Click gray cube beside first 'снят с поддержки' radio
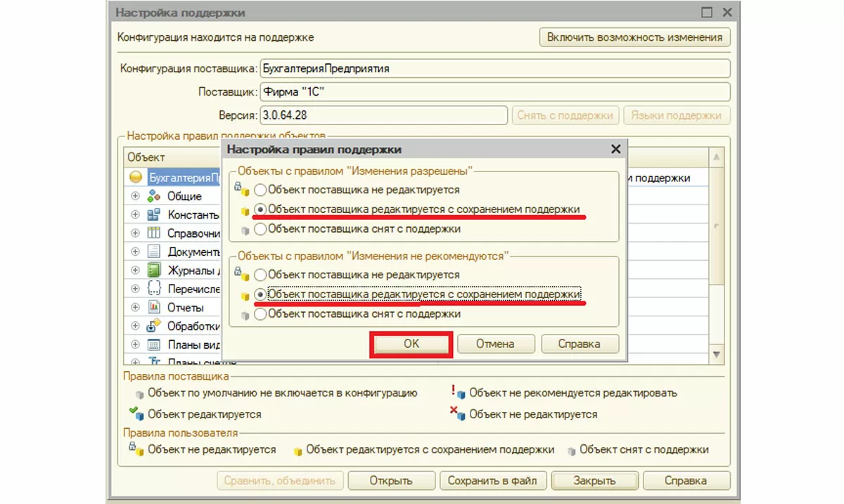The image size is (844, 504). pos(245,229)
